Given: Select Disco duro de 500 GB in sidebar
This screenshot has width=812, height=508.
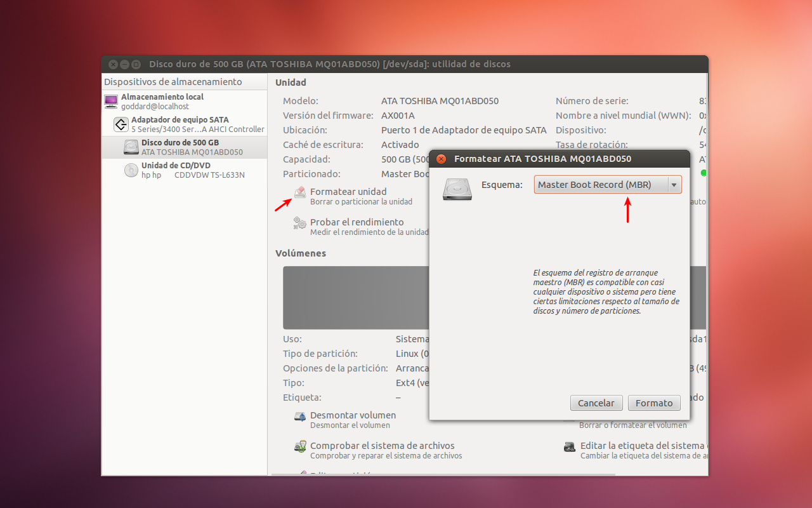Looking at the screenshot, I should pos(180,147).
